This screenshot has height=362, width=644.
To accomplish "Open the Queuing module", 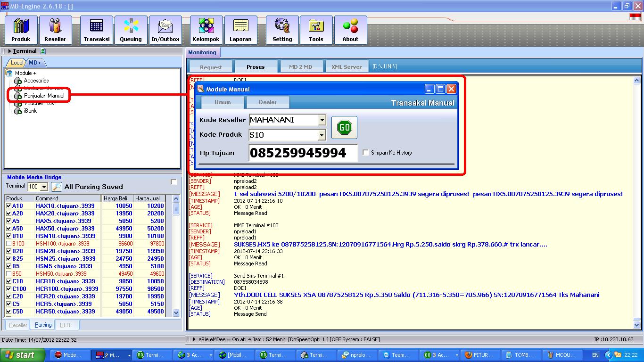I will [x=131, y=30].
